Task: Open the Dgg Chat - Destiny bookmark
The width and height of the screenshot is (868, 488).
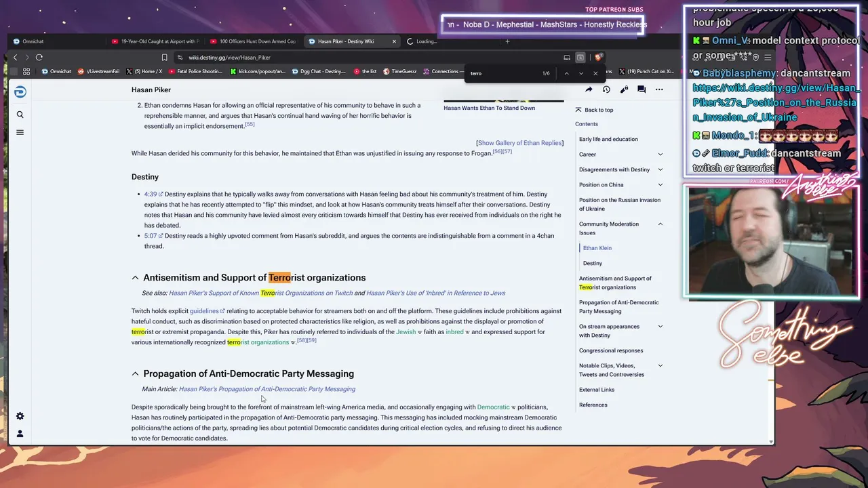Action: (x=319, y=71)
